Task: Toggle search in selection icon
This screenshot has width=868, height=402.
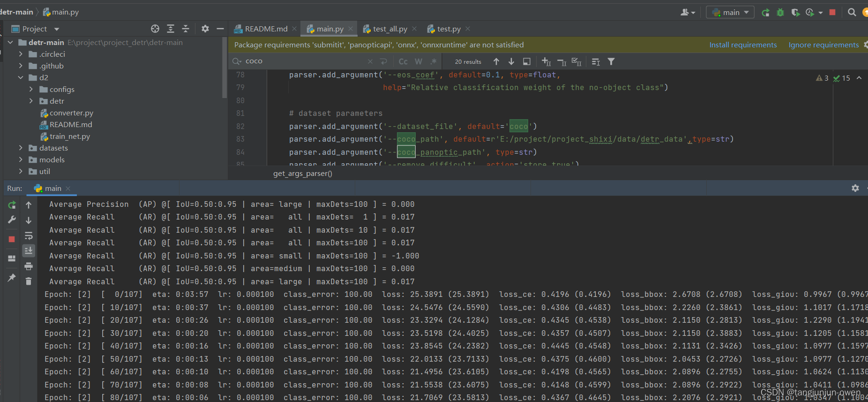Action: pos(527,61)
